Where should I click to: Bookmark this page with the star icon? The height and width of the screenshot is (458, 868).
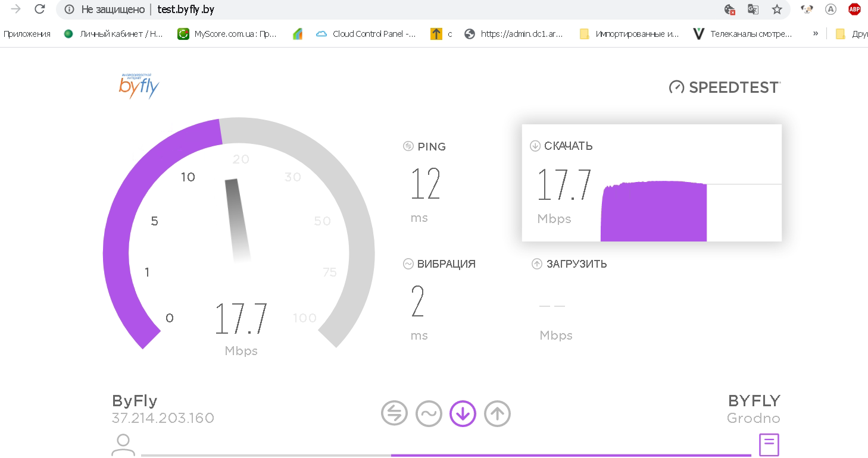pyautogui.click(x=777, y=10)
